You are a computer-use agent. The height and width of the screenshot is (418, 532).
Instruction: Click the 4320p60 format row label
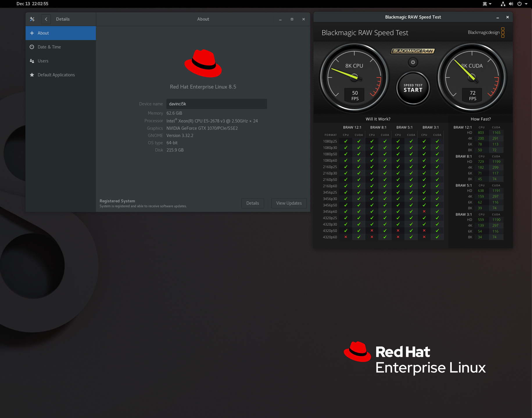click(x=330, y=237)
